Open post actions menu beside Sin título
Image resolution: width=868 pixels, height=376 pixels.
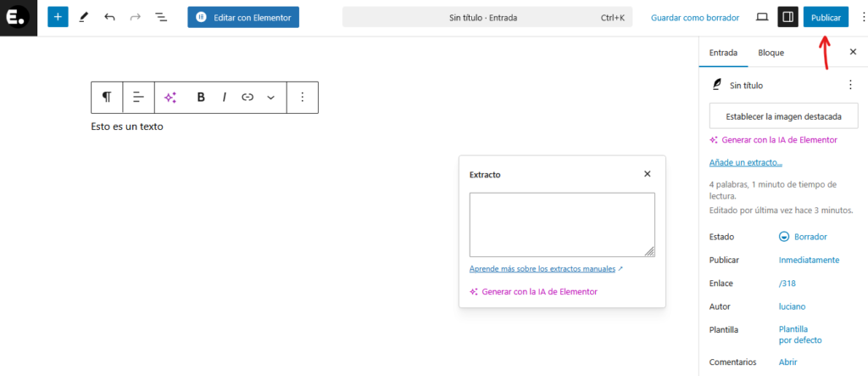[850, 85]
